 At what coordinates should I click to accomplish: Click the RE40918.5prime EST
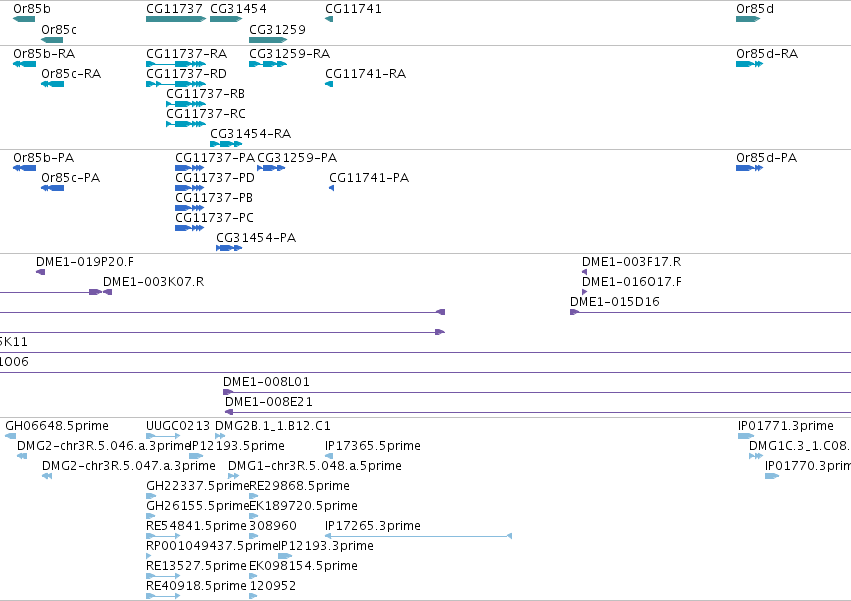click(163, 597)
